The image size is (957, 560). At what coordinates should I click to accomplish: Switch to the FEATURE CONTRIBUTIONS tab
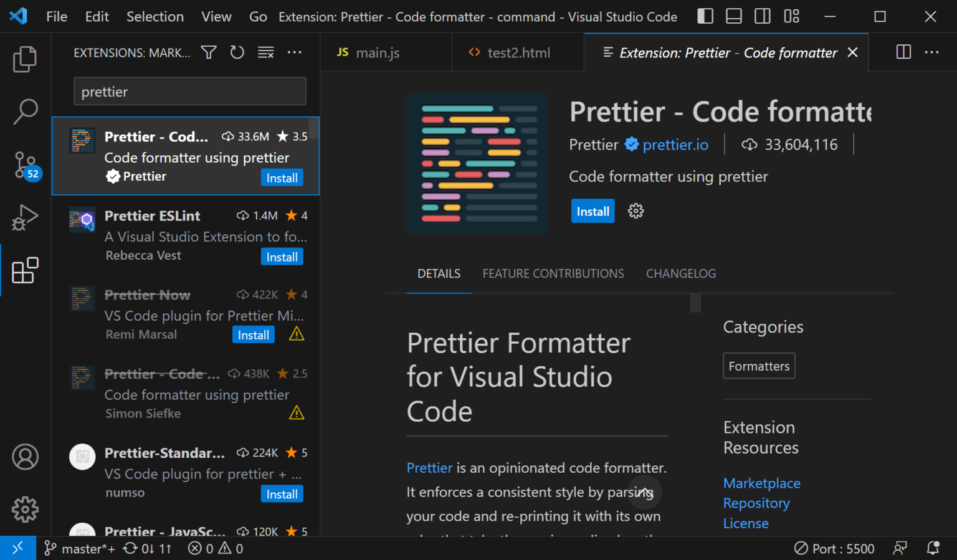tap(553, 273)
